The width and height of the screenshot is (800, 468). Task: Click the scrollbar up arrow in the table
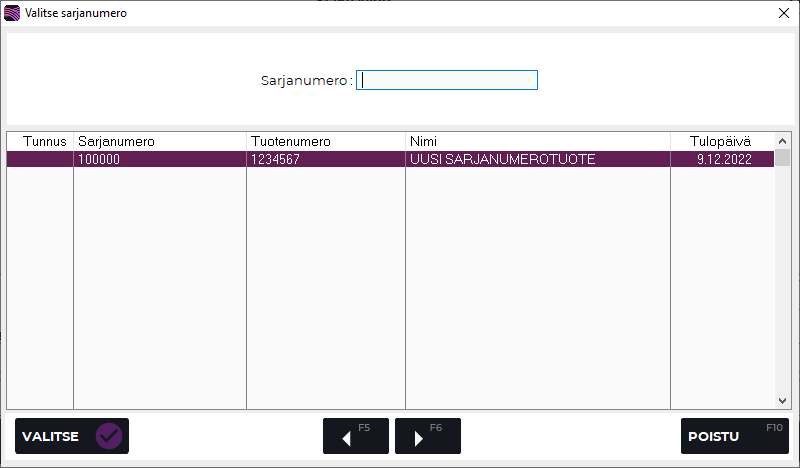pos(783,141)
